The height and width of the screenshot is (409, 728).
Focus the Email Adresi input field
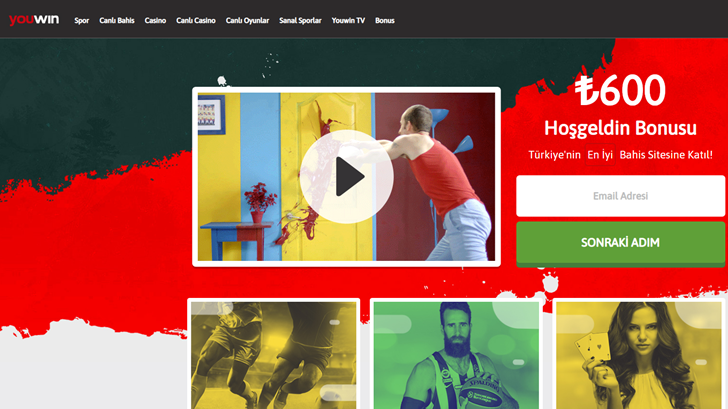point(620,196)
